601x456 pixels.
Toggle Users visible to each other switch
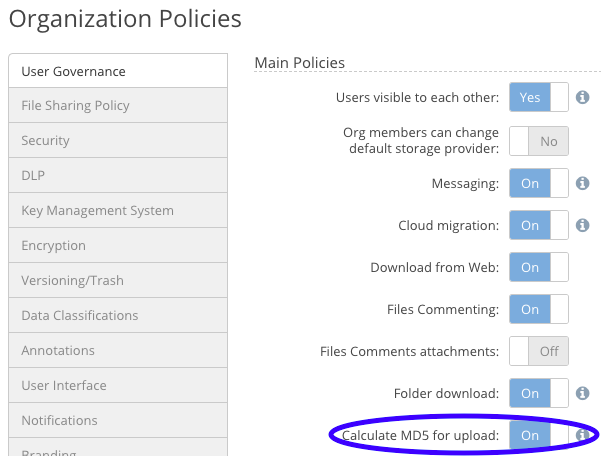pyautogui.click(x=539, y=98)
